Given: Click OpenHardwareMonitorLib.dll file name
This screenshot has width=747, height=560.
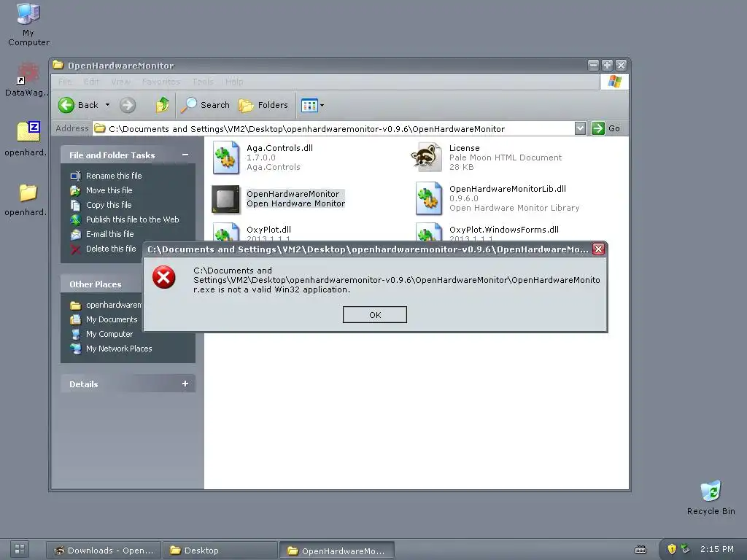Looking at the screenshot, I should (x=508, y=189).
